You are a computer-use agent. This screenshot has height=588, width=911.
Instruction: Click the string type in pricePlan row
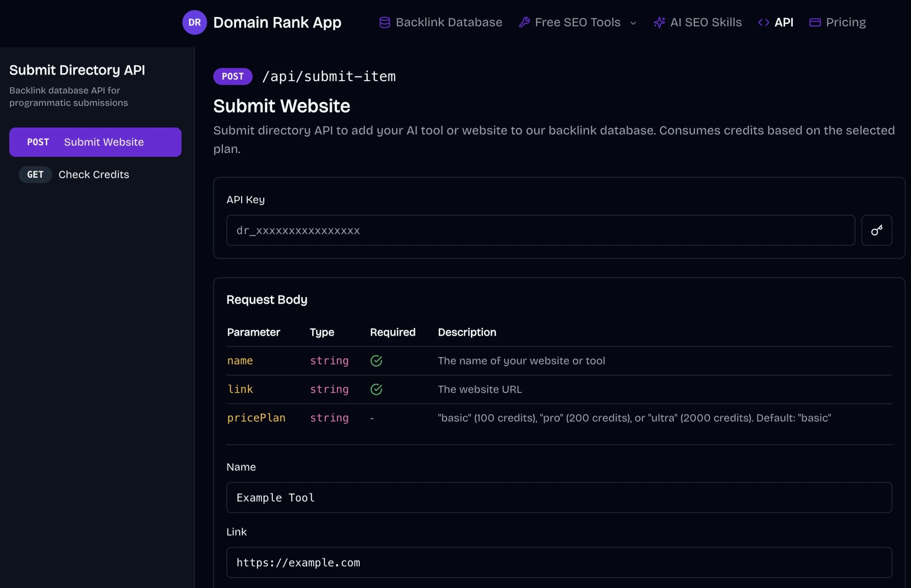tap(329, 418)
